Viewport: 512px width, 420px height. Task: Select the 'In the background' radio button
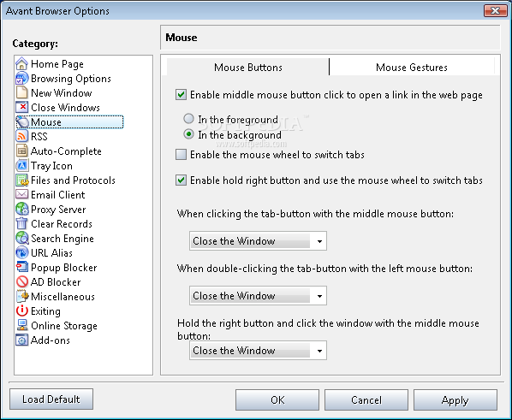(x=188, y=134)
